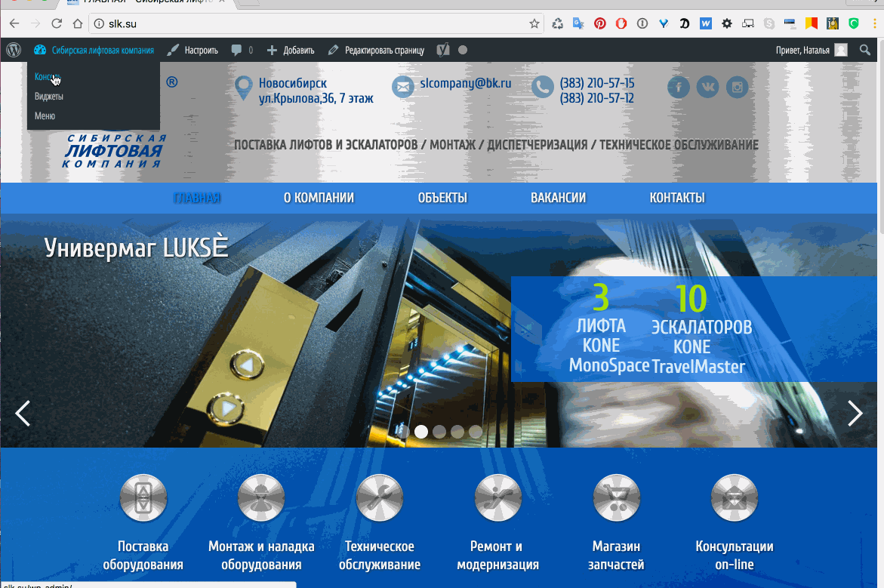Open the Google Translate extension

578,23
